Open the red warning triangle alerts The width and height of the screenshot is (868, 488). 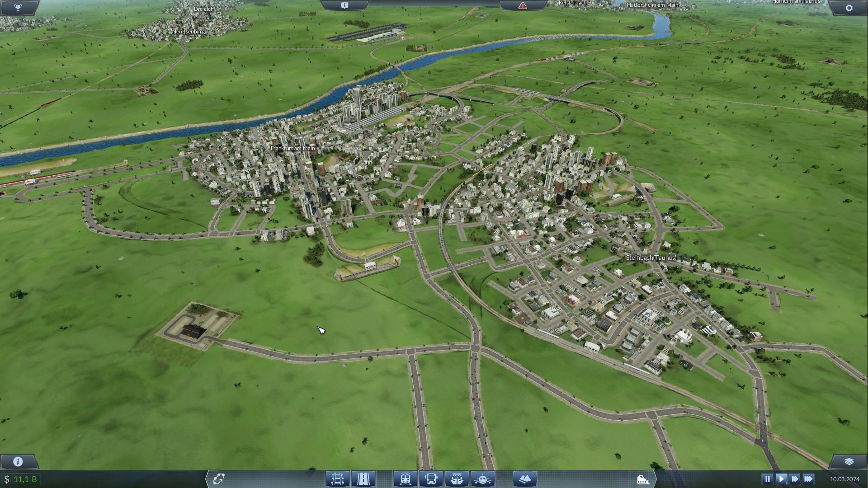(x=523, y=5)
